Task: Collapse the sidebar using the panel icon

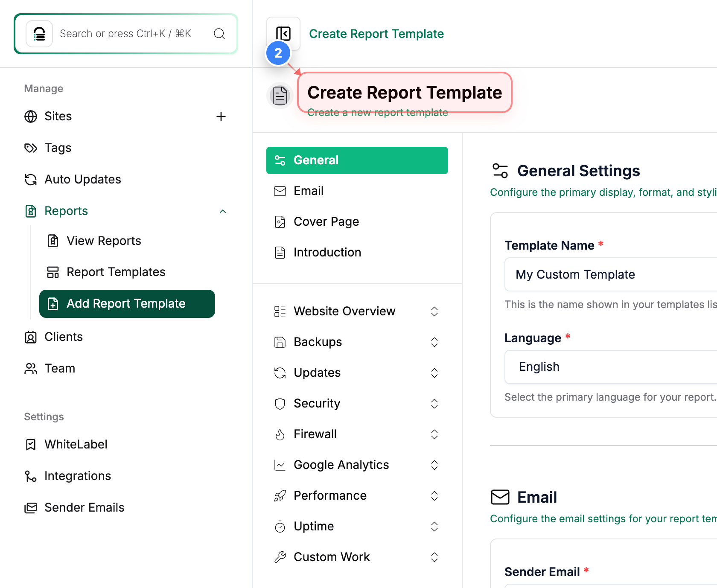Action: [x=283, y=34]
